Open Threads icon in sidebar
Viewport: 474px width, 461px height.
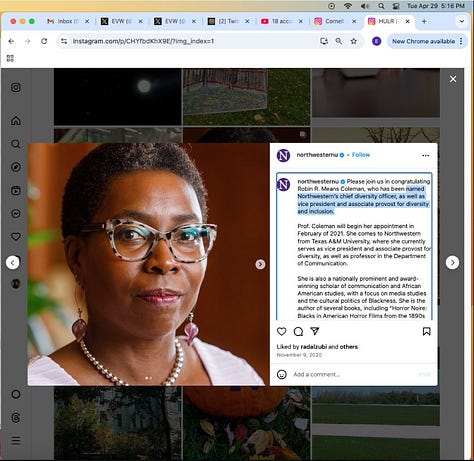(x=16, y=418)
